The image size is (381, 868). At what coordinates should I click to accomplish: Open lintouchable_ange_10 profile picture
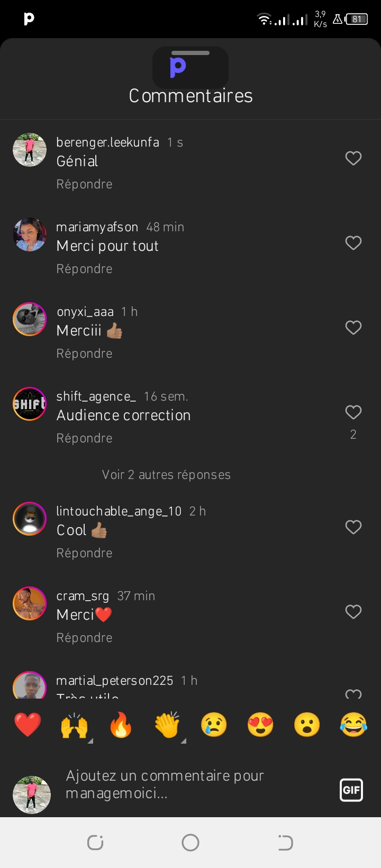(30, 519)
